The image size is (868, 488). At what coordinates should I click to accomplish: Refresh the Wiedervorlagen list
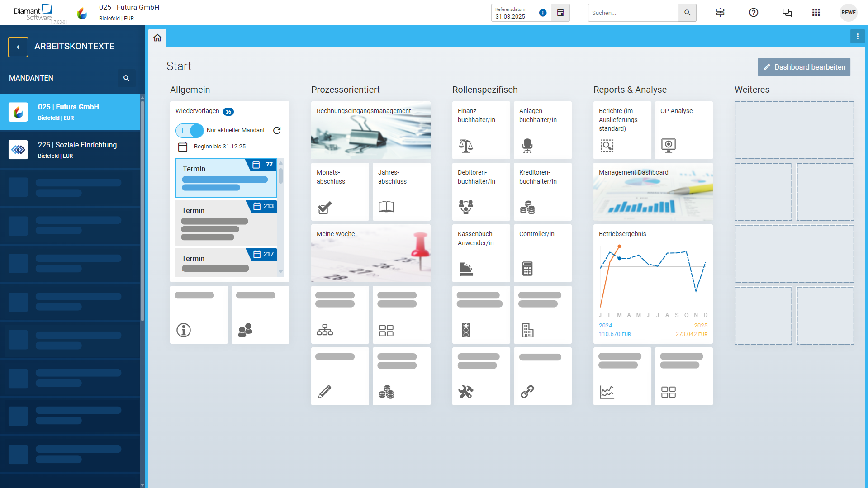coord(277,130)
